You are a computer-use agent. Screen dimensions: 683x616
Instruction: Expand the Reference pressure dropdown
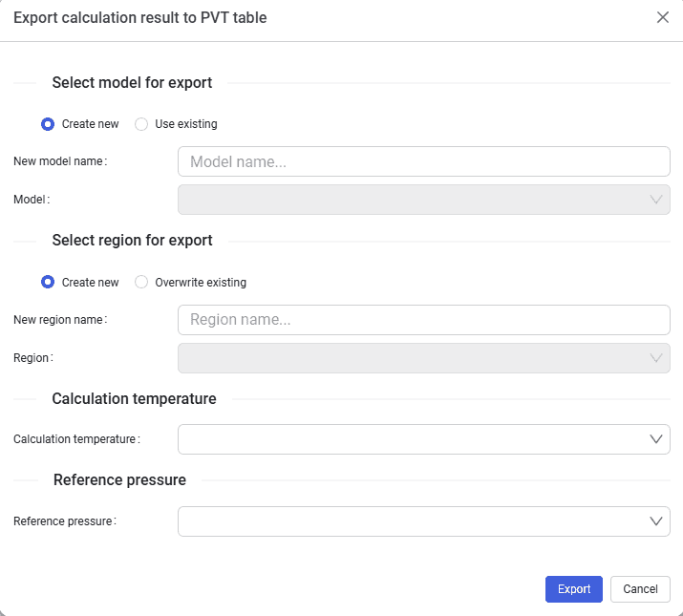[423, 521]
